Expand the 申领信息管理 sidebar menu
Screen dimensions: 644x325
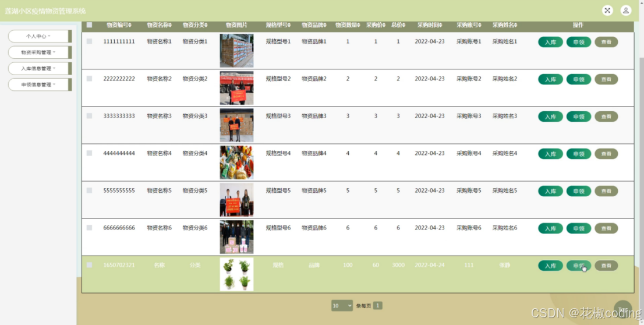click(40, 84)
